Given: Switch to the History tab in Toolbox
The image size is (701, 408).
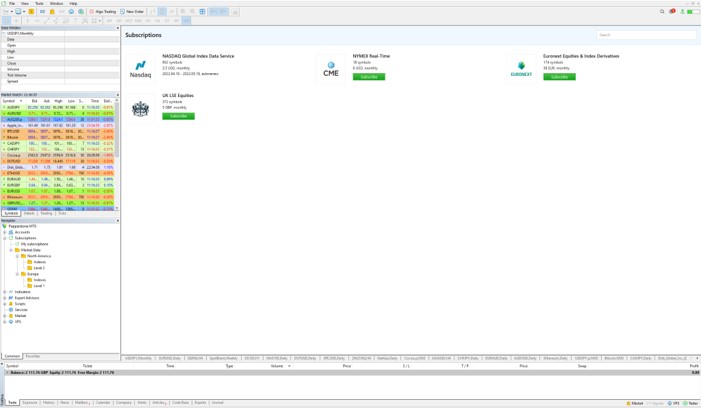Looking at the screenshot, I should 48,402.
